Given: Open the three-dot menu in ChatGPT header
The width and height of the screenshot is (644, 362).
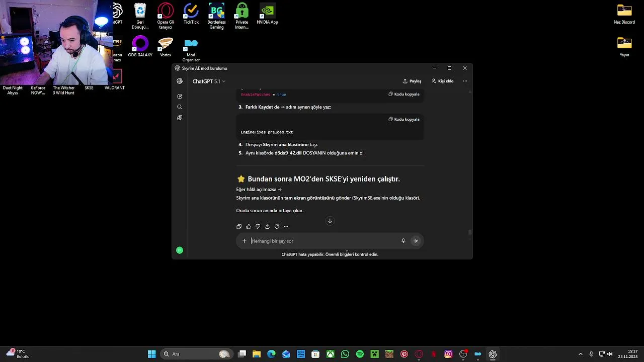Looking at the screenshot, I should pyautogui.click(x=465, y=81).
